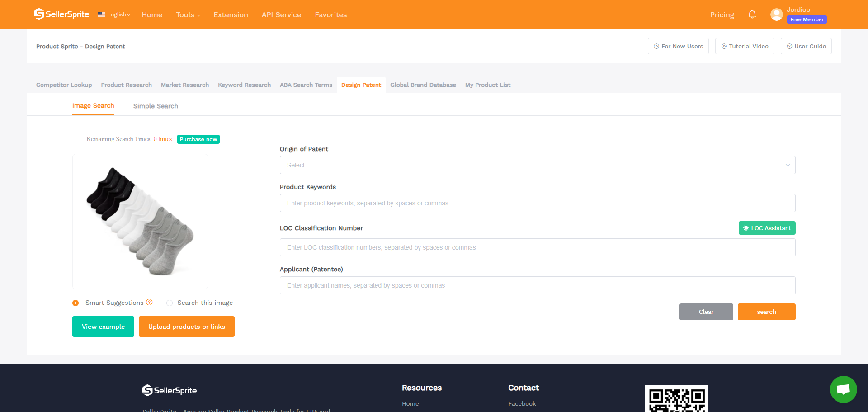The width and height of the screenshot is (868, 412).
Task: Open the Jordiob user avatar
Action: click(777, 14)
